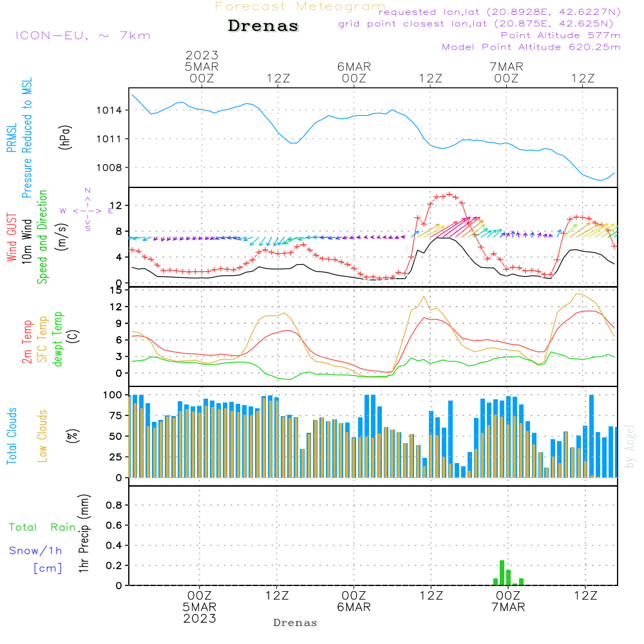Click the tallest green rain bar
Screen dimensions: 644x644
pos(502,573)
